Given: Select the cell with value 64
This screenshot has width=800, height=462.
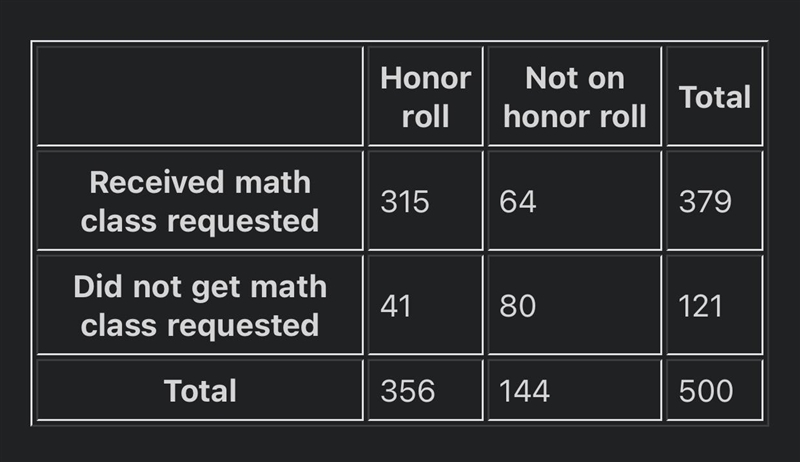Looking at the screenshot, I should click(x=574, y=201).
